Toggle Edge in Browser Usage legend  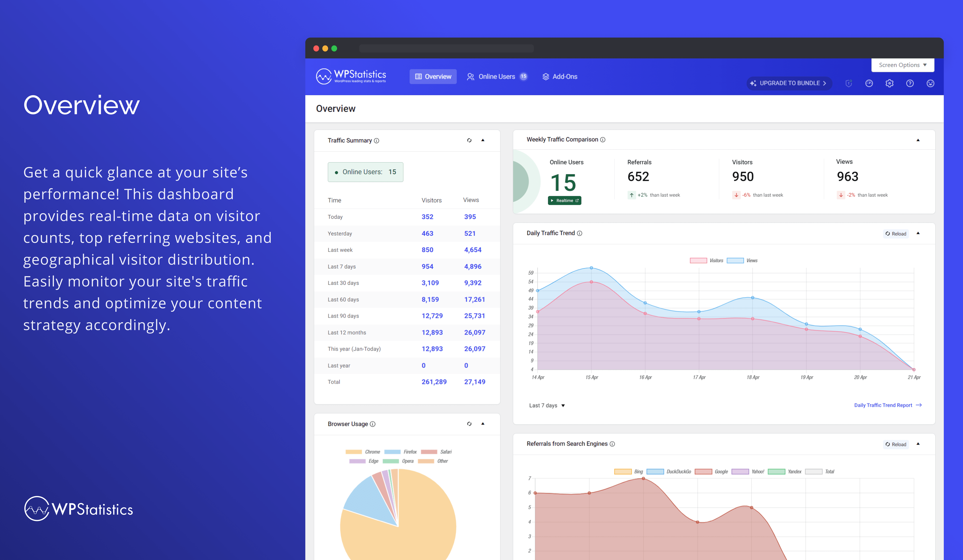click(364, 461)
